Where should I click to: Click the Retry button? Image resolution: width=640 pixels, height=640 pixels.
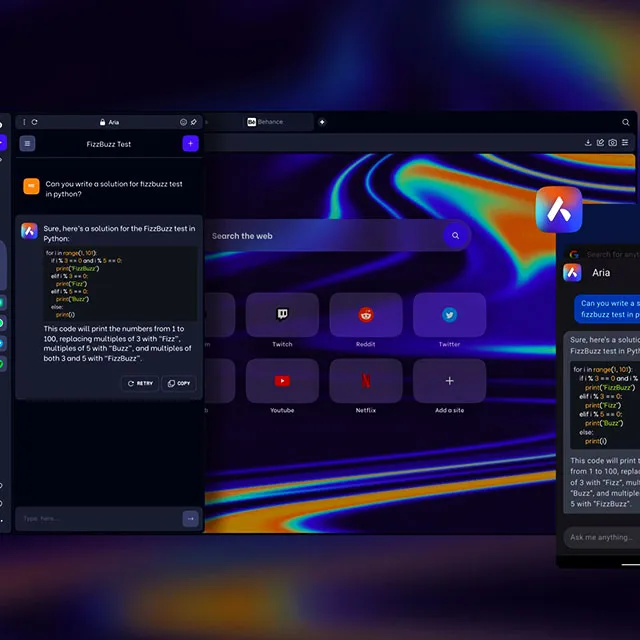click(140, 383)
